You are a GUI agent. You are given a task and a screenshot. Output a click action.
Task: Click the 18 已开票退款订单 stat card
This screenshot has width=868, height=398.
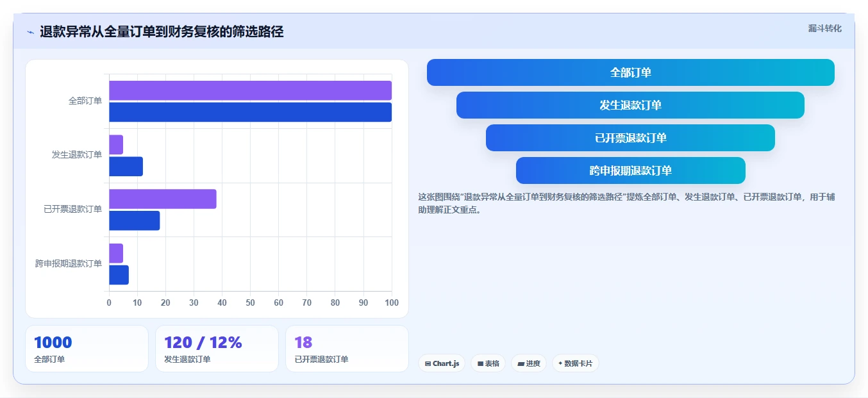coord(347,349)
